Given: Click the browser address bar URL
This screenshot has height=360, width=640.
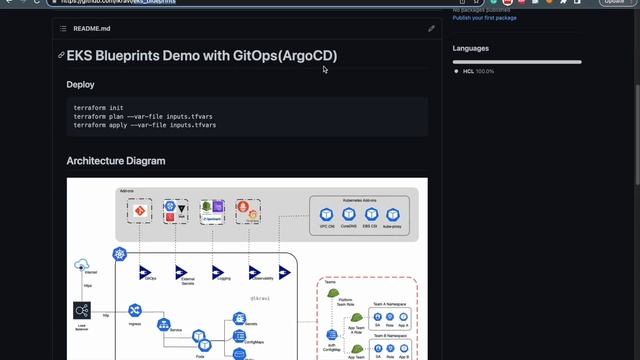Looking at the screenshot, I should coord(118,2).
